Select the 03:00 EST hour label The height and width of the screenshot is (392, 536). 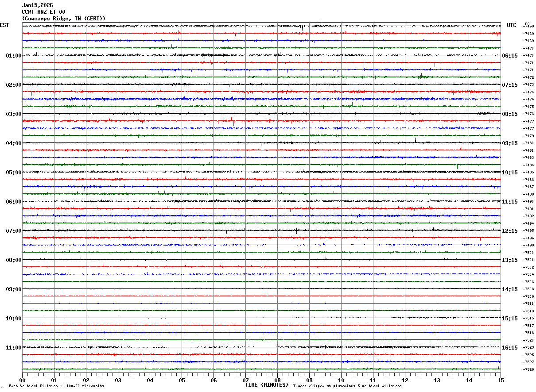click(x=14, y=114)
